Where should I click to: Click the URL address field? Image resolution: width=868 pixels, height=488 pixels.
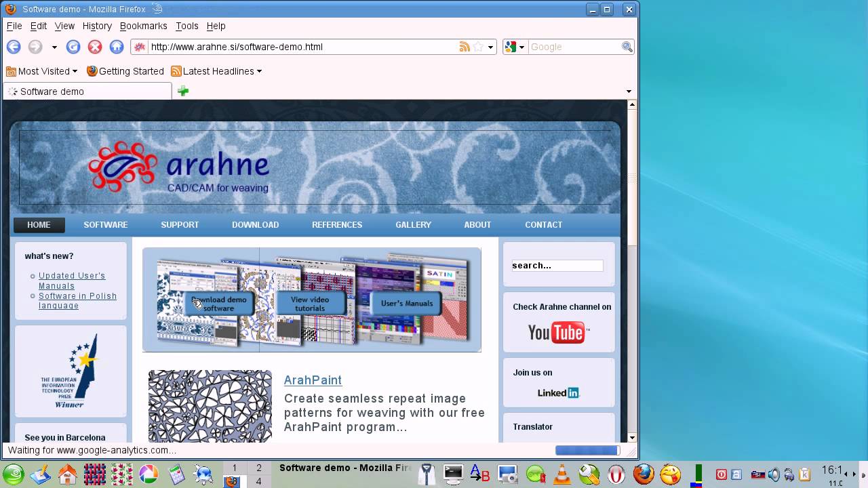(302, 47)
